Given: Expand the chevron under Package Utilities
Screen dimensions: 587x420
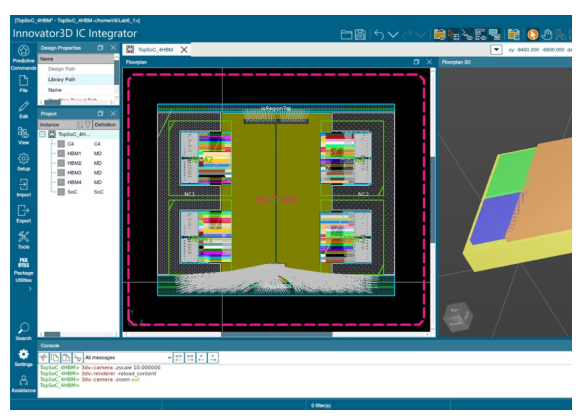Looking at the screenshot, I should click(x=30, y=289).
